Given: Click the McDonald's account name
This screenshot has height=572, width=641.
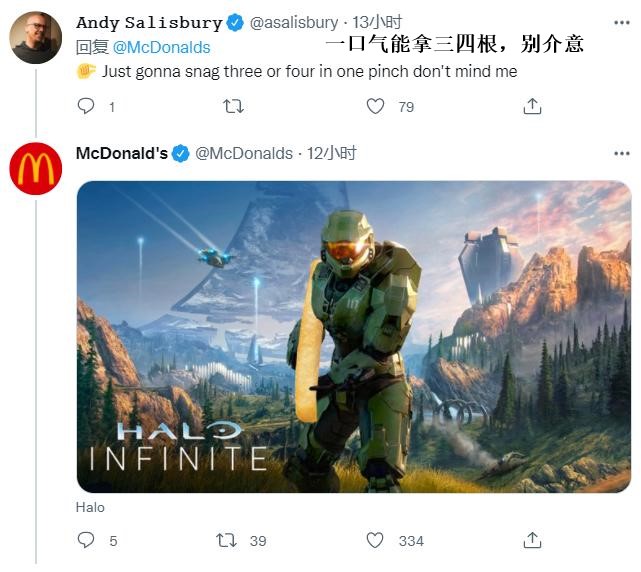Looking at the screenshot, I should click(x=121, y=153).
